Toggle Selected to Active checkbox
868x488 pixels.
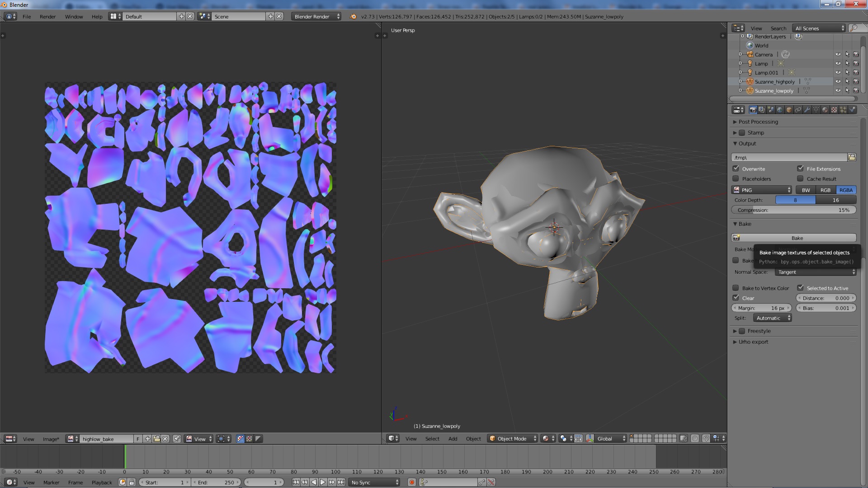tap(800, 288)
